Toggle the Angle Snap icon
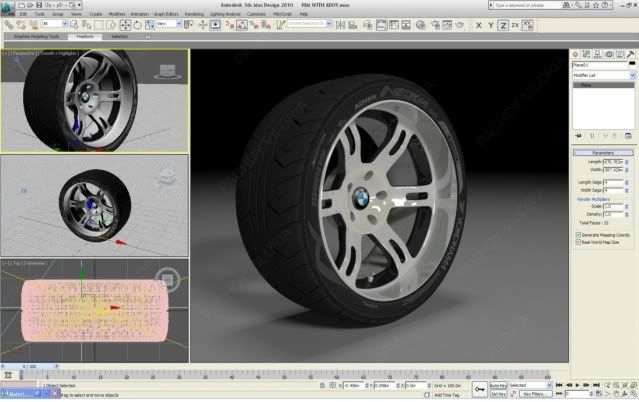639x402 pixels. [x=242, y=25]
